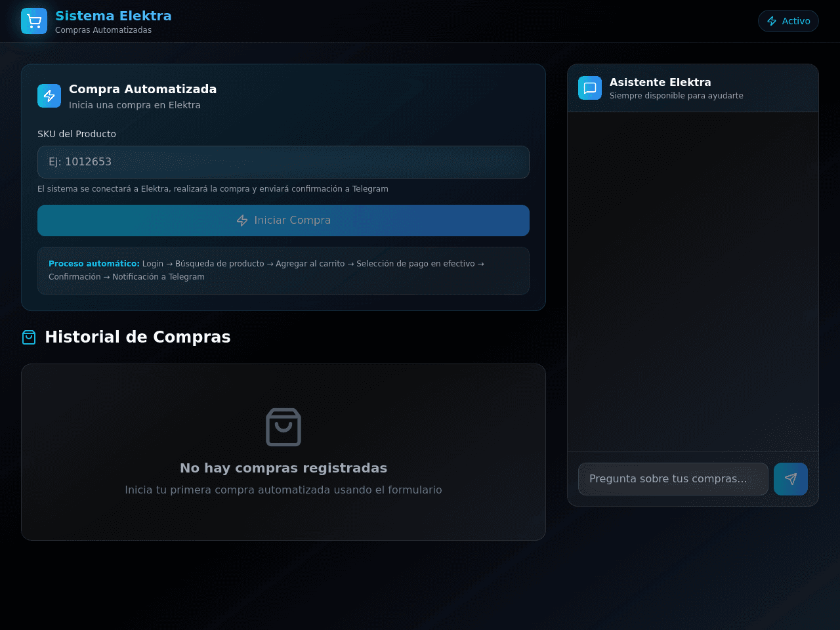Click the Siempre disponible para ayudarte text
The height and width of the screenshot is (630, 840).
click(677, 96)
